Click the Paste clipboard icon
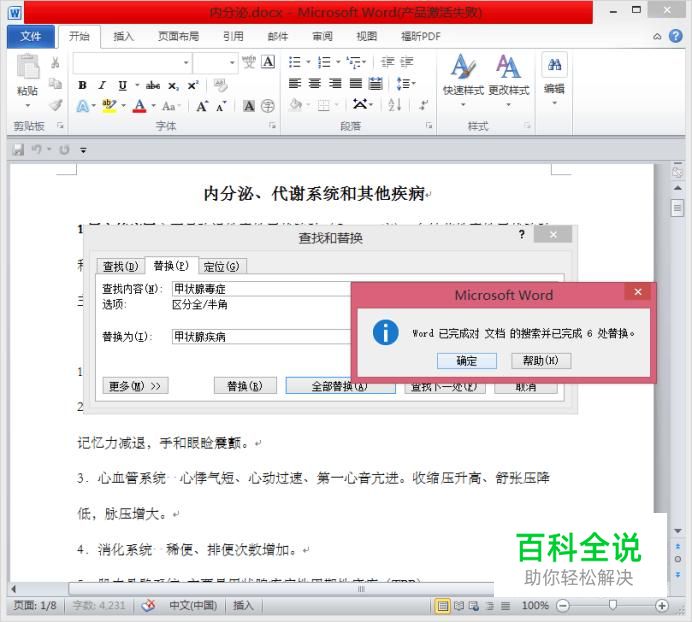 coord(28,67)
